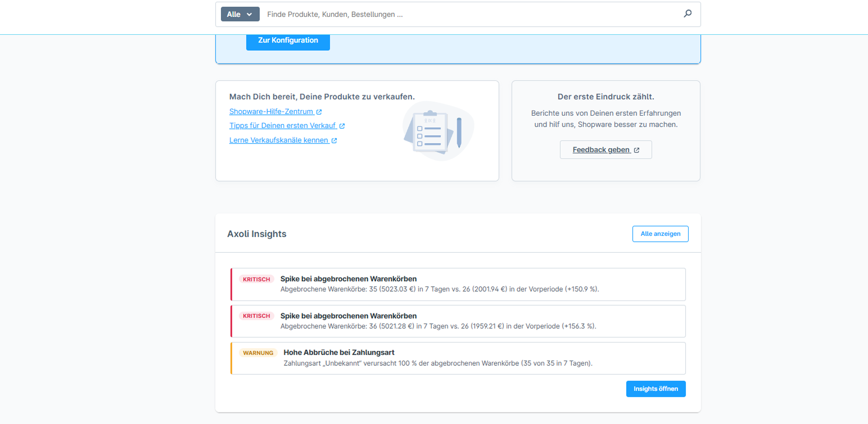Click the Zur Konfiguration button
This screenshot has height=424, width=868.
(x=288, y=40)
